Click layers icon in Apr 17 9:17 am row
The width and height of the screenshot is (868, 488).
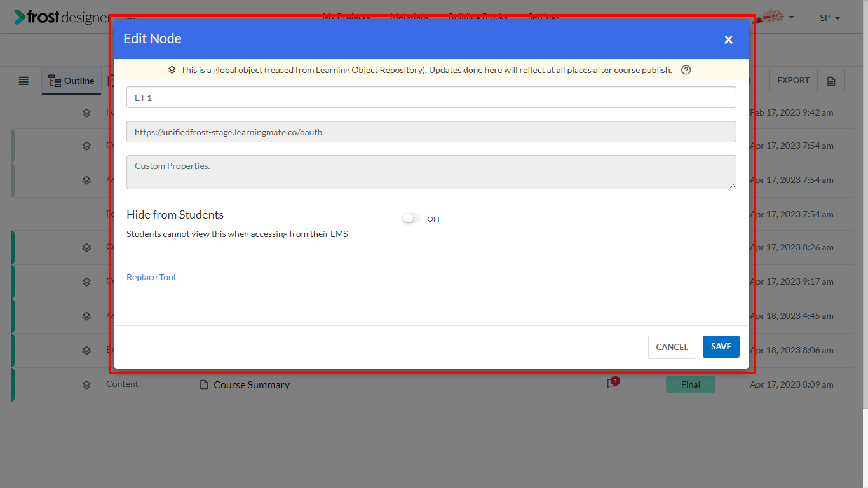point(86,281)
